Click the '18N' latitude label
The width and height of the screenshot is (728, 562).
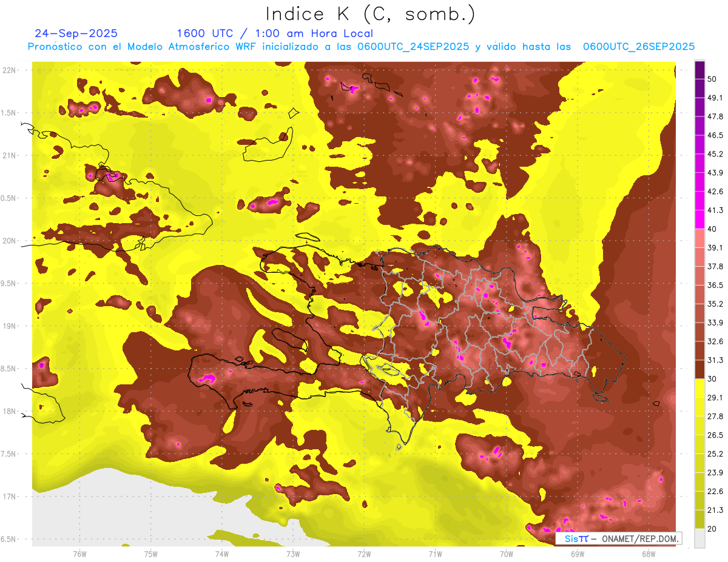pyautogui.click(x=9, y=411)
